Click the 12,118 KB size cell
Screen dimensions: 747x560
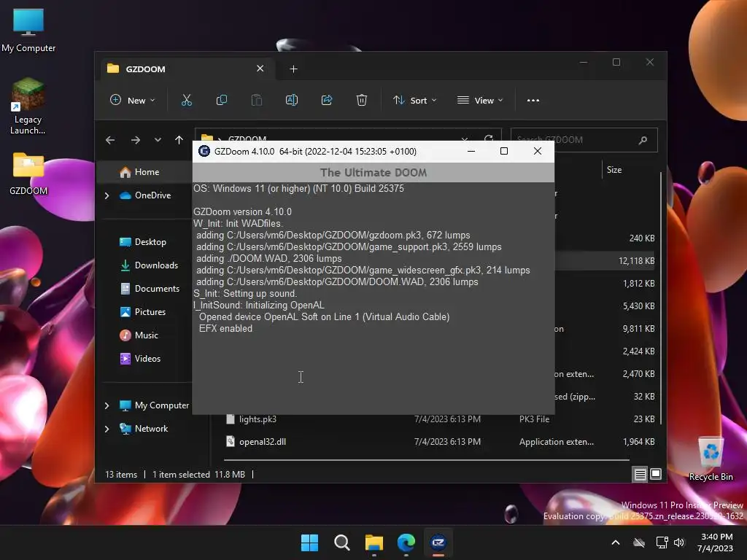636,261
